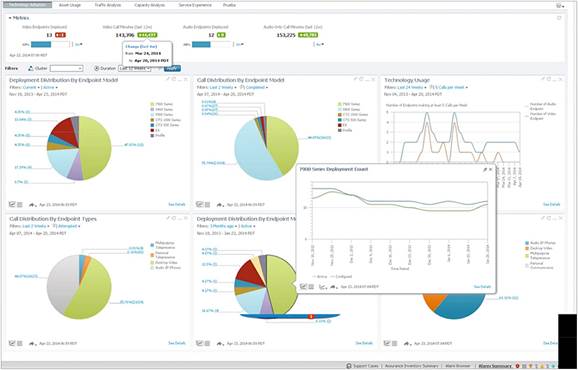The width and height of the screenshot is (578, 370).
Task: Open chart type menu in 7900 Series popup
Action: [x=324, y=286]
